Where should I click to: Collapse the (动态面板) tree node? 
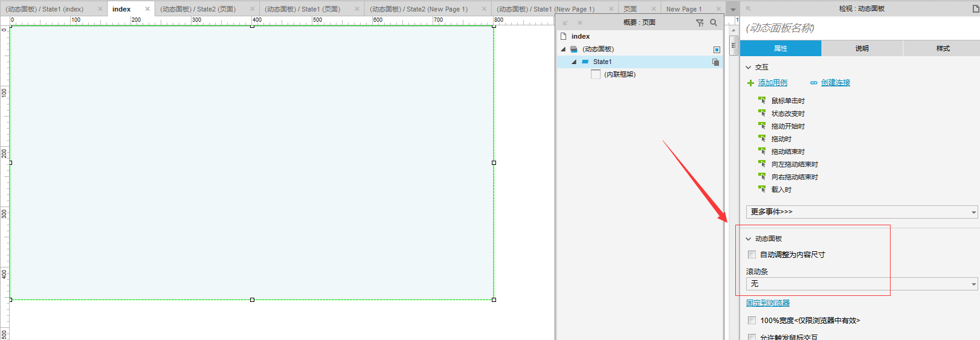(563, 50)
